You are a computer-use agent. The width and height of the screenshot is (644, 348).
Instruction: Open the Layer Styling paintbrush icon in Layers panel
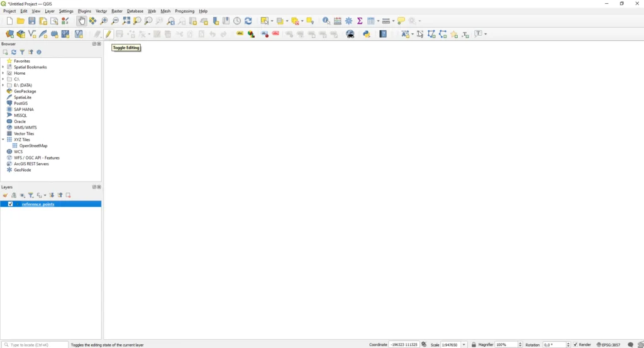5,195
